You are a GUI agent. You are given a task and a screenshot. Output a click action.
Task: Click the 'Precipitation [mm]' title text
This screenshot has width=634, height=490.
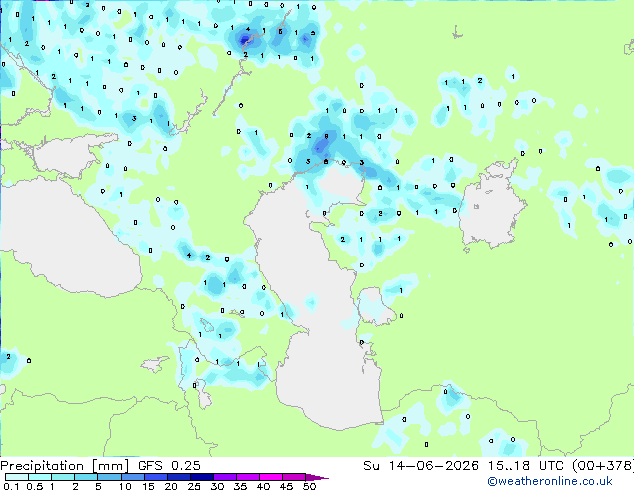[x=64, y=466]
